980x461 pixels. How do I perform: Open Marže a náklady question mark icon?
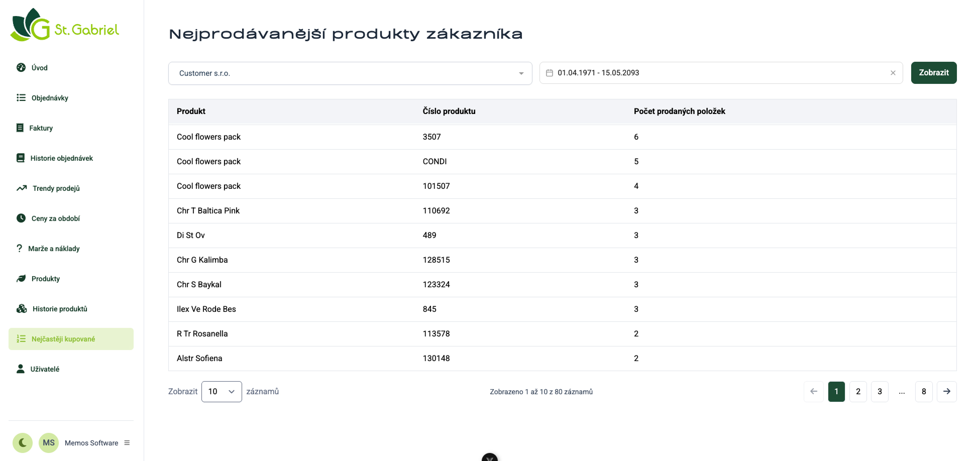pos(20,249)
